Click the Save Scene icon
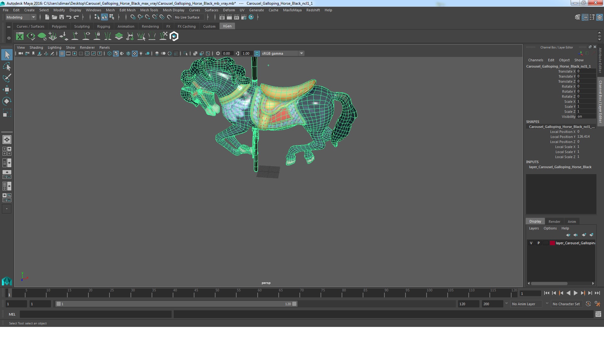The height and width of the screenshot is (364, 604). [62, 17]
